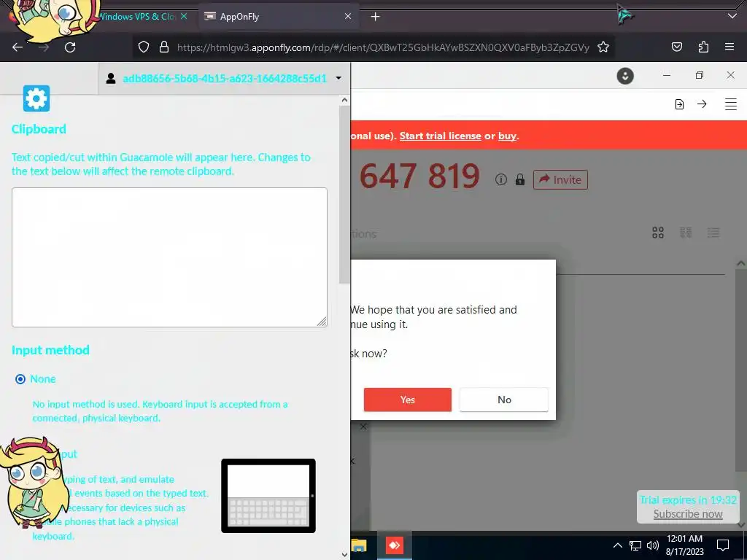Open the user ID dropdown menu
The width and height of the screenshot is (747, 560).
[x=225, y=78]
